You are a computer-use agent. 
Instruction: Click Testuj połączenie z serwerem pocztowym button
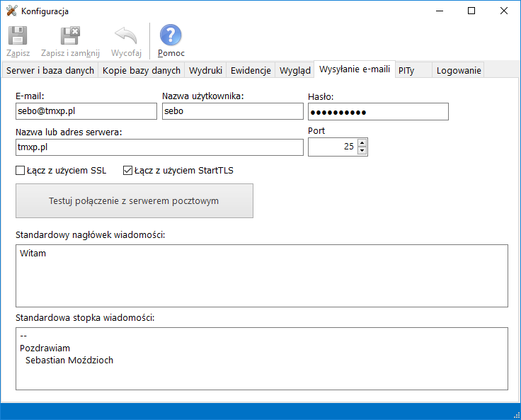click(x=134, y=201)
